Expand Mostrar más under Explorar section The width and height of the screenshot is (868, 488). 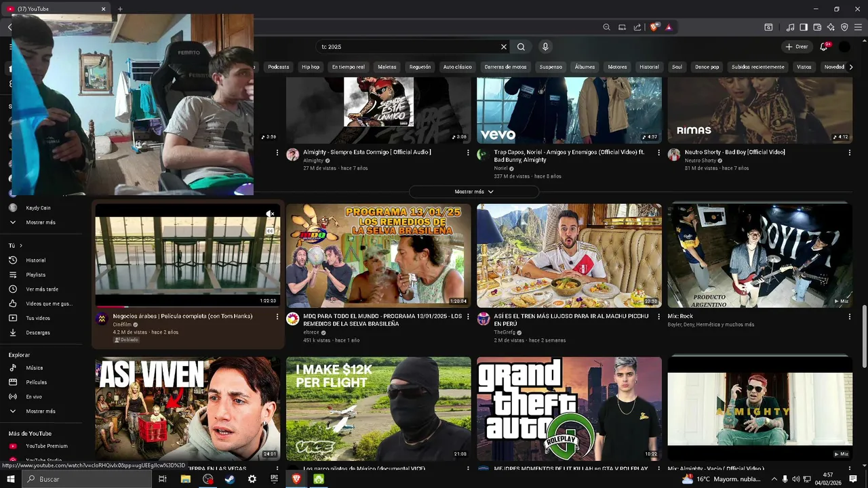[41, 411]
